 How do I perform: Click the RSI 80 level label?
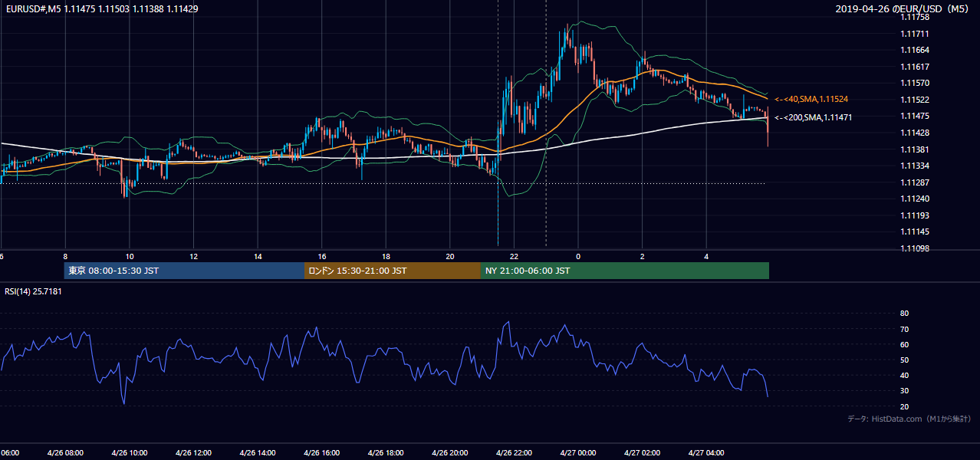[x=904, y=314]
